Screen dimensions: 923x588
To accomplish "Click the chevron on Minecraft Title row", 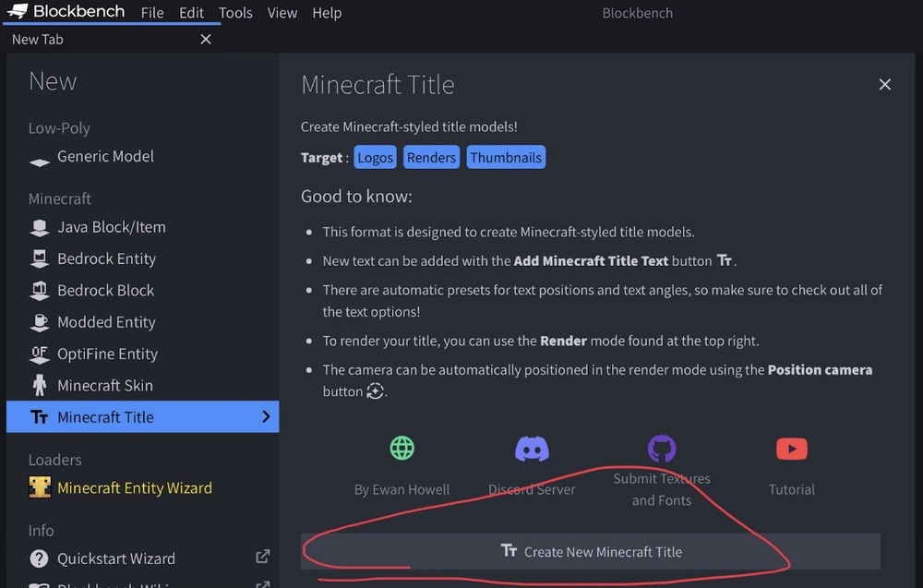I will (x=266, y=416).
